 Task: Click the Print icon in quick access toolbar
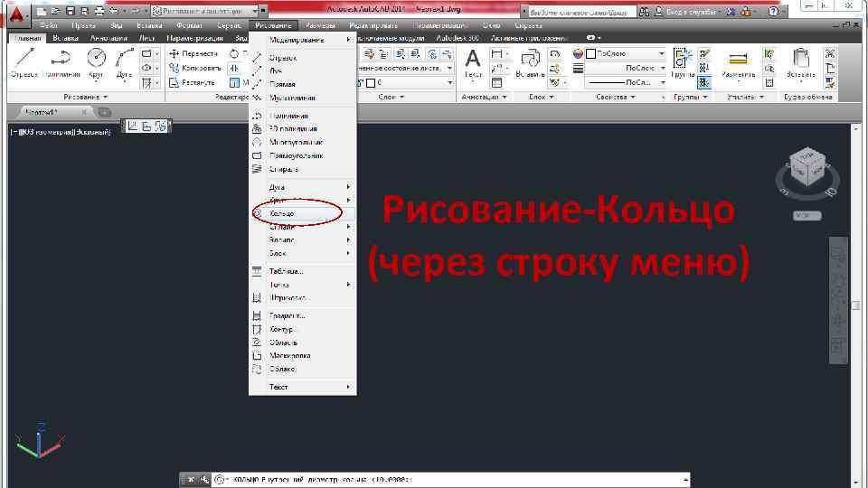coord(99,11)
